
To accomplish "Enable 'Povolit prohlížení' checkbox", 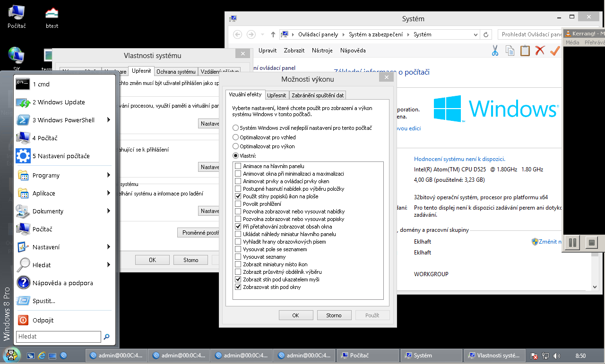I will 238,204.
